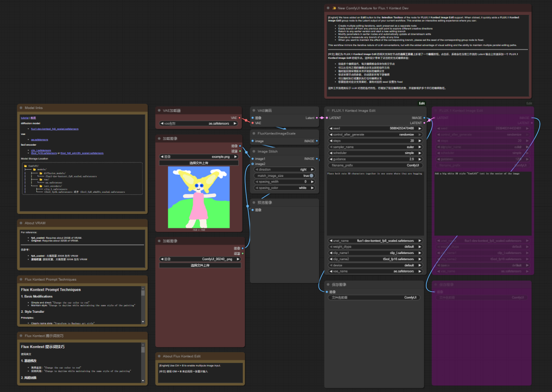The width and height of the screenshot is (552, 392).
Task: Click the 文件名前缀 field in 保存图像 node
Action: [374, 297]
